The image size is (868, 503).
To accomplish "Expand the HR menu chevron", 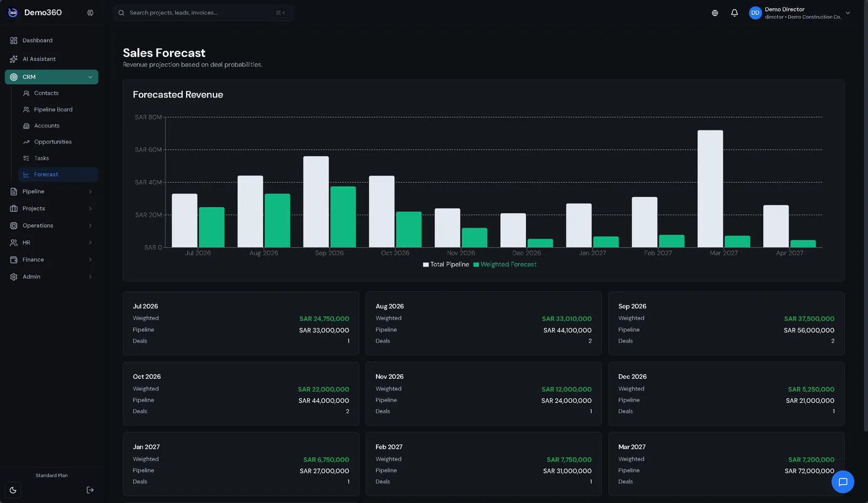I will click(x=90, y=243).
